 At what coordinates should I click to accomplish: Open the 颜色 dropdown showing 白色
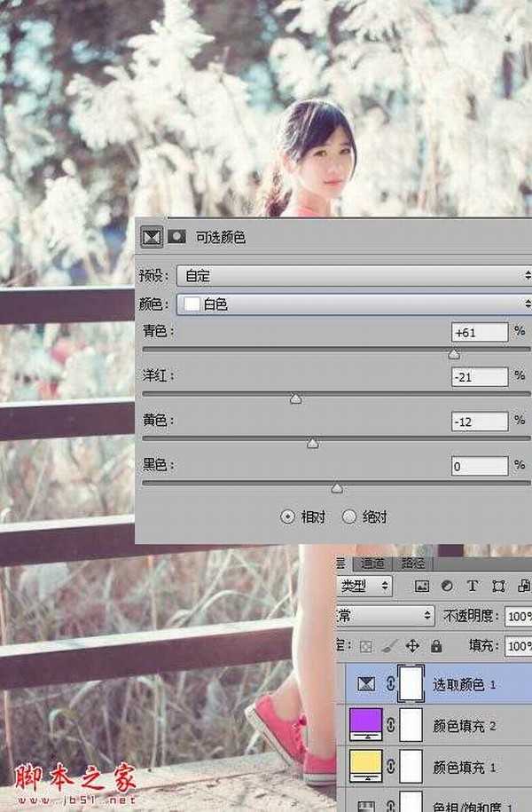353,304
